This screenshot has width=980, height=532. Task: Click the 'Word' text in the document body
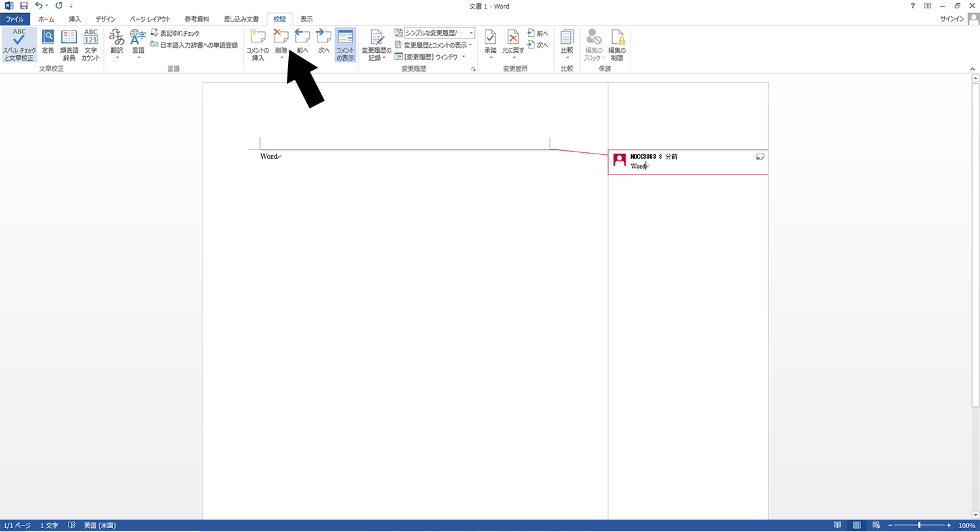pos(269,156)
